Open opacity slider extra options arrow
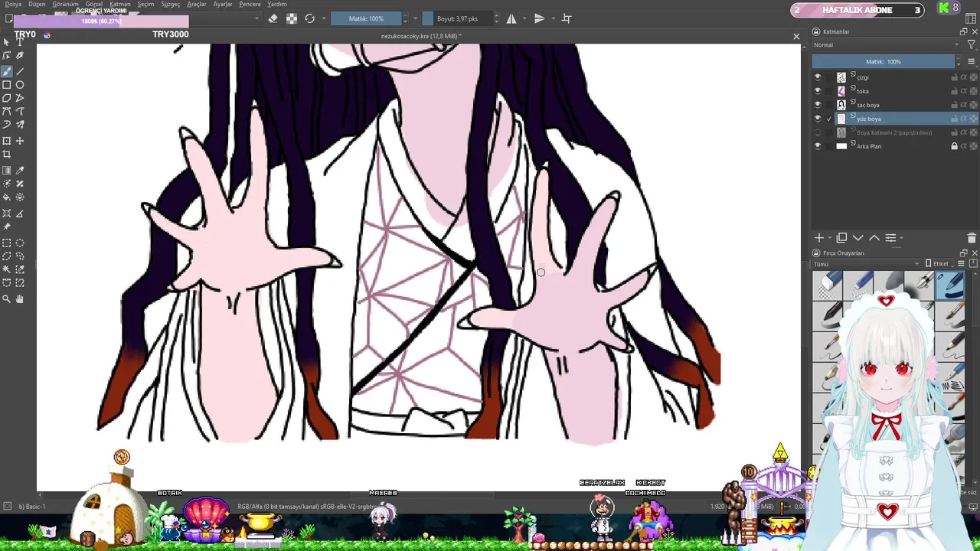Viewport: 980px width, 551px height. tap(416, 18)
